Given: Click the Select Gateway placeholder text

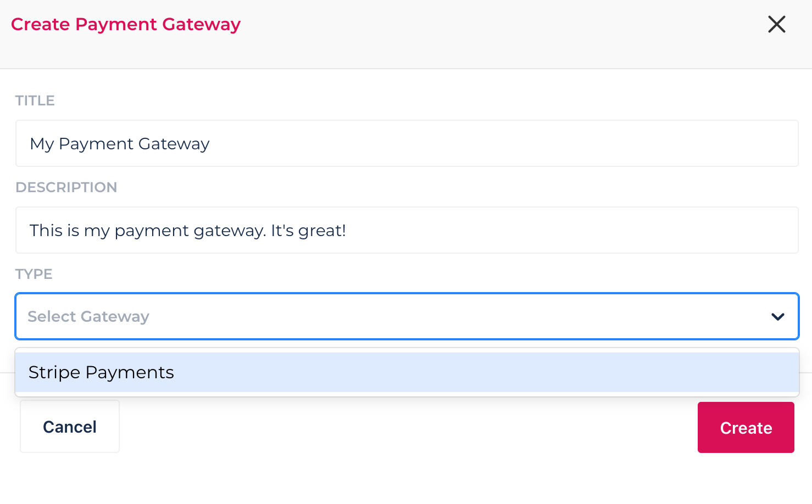Looking at the screenshot, I should click(88, 317).
